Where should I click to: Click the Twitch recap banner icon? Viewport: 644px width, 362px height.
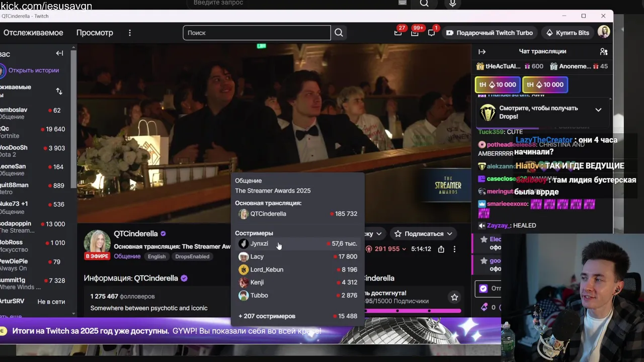tap(3, 331)
